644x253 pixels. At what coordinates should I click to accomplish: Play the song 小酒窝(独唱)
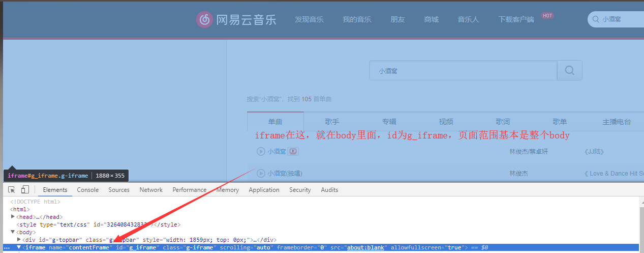pyautogui.click(x=261, y=173)
